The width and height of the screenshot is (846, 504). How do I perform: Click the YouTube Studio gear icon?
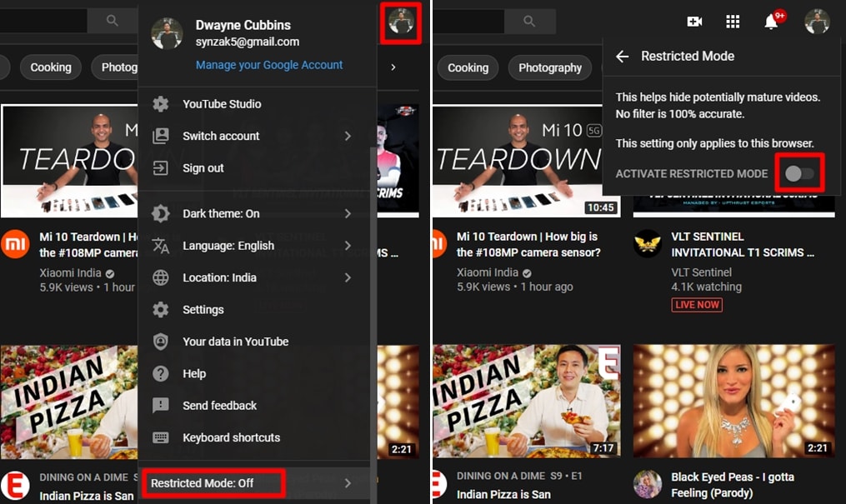(x=161, y=104)
